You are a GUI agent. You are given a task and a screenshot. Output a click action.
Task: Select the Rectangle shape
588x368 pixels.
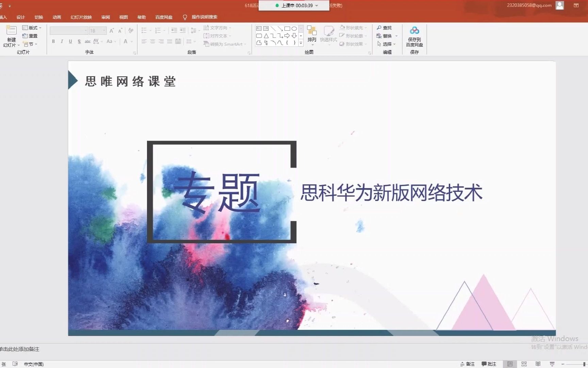click(x=287, y=29)
